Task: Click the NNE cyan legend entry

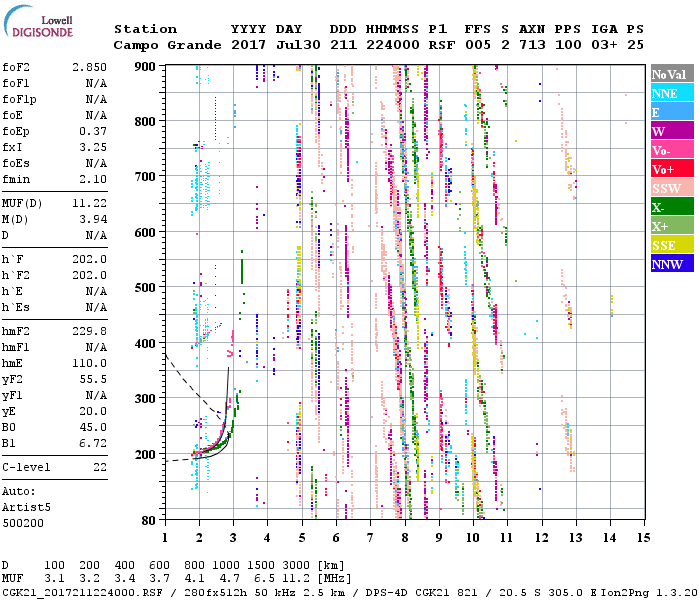Action: (x=671, y=93)
